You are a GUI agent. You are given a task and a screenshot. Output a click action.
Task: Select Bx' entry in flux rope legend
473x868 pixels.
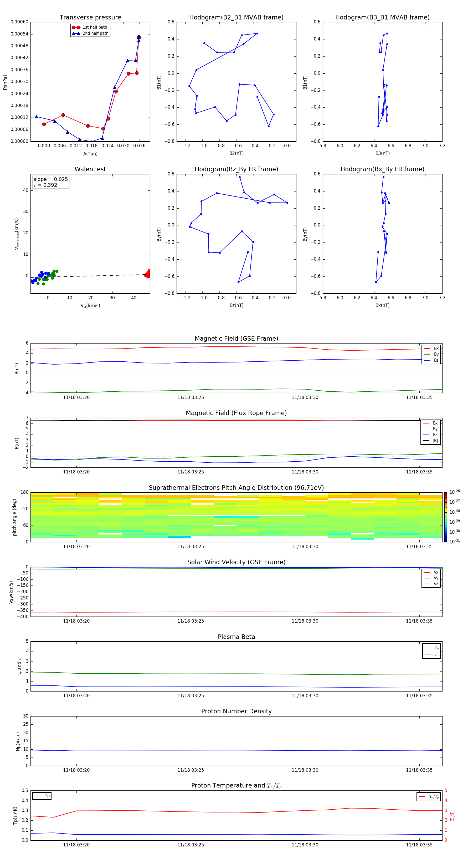[x=431, y=423]
